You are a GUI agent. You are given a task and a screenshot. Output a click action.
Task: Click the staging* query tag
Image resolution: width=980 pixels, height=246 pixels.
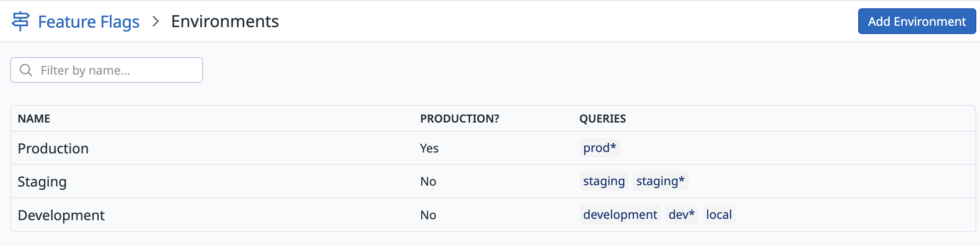click(660, 181)
